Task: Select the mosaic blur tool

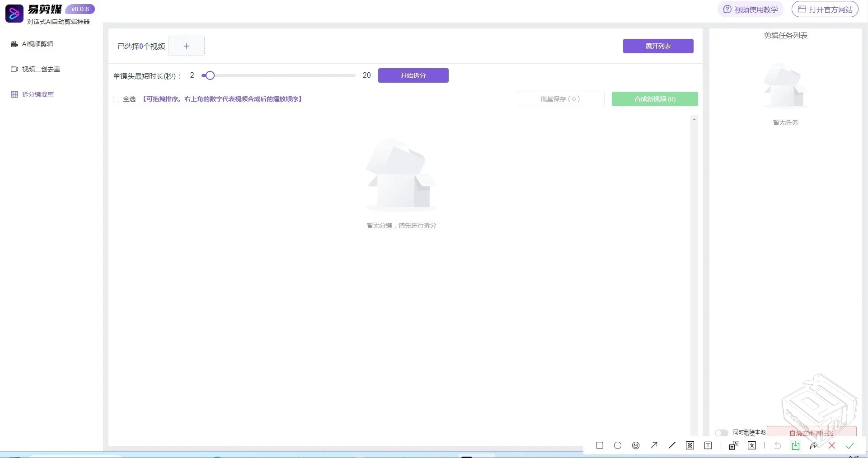Action: [690, 445]
